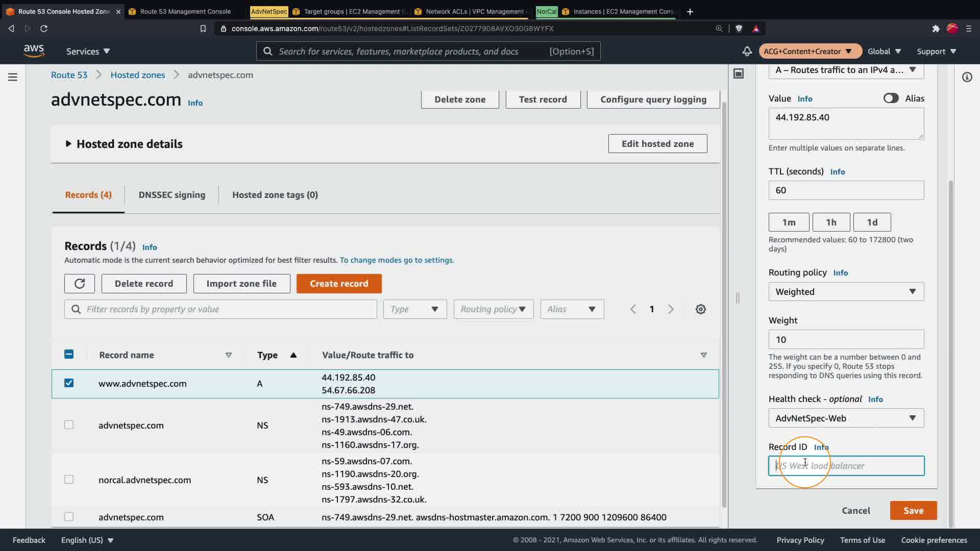Click the orange Create record button

[338, 284]
